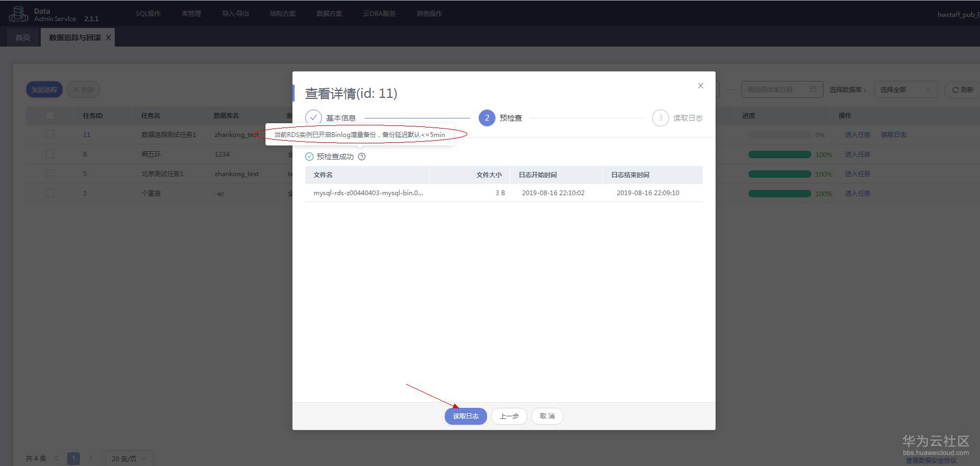980x466 pixels.
Task: Open 进入任务 link for task 11
Action: tap(857, 135)
